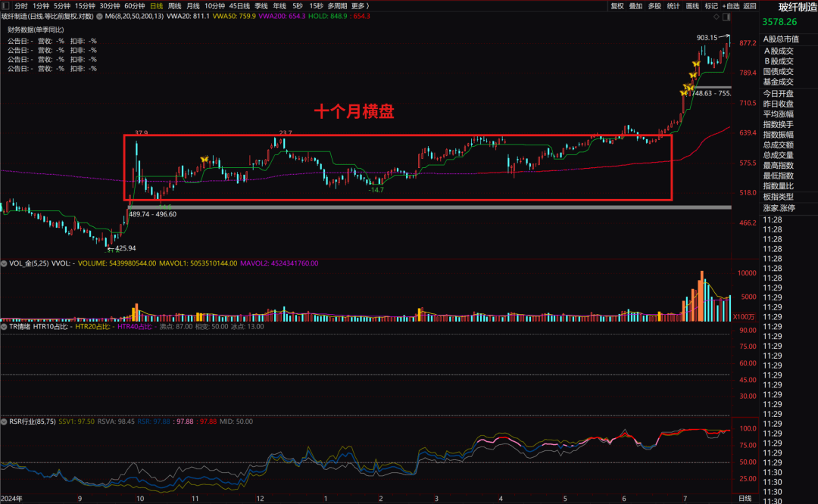Click the diamond icon at chart top-right
The image size is (818, 504).
tap(717, 17)
